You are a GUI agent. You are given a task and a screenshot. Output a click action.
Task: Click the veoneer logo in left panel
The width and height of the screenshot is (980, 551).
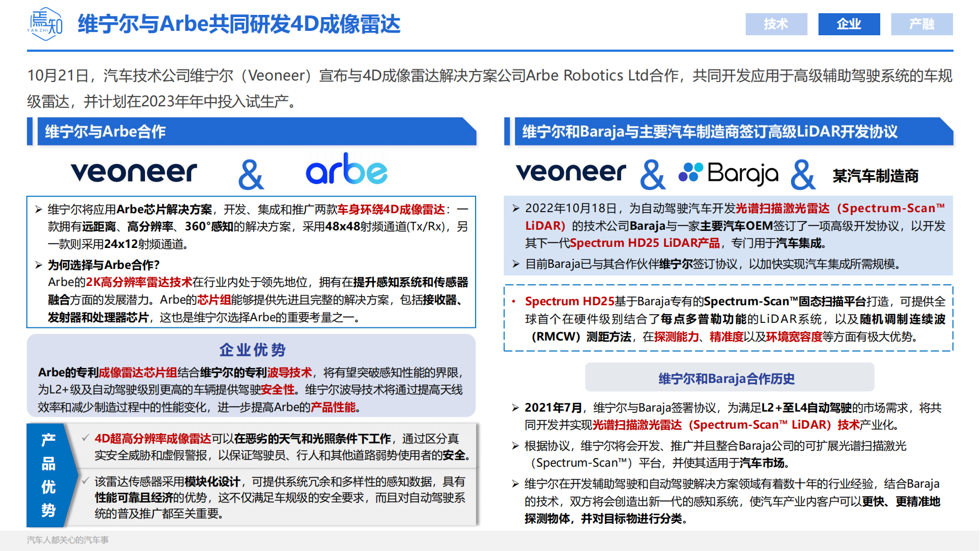point(134,172)
